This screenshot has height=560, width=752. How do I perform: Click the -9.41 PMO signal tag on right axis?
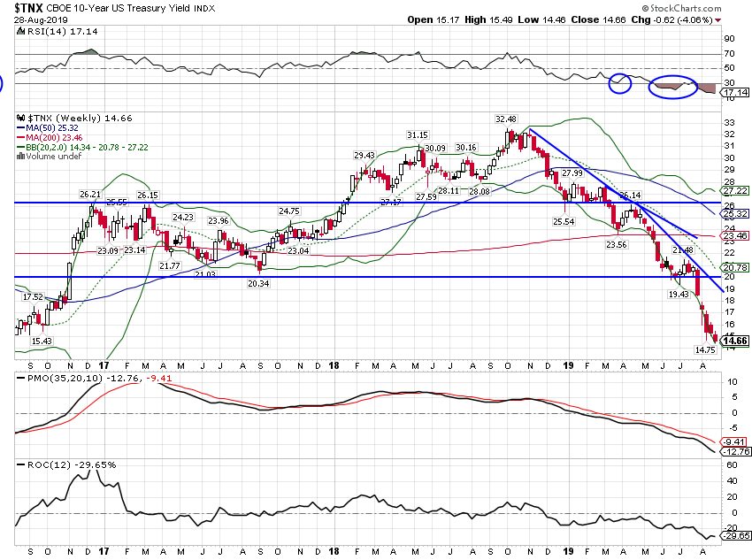pyautogui.click(x=735, y=442)
